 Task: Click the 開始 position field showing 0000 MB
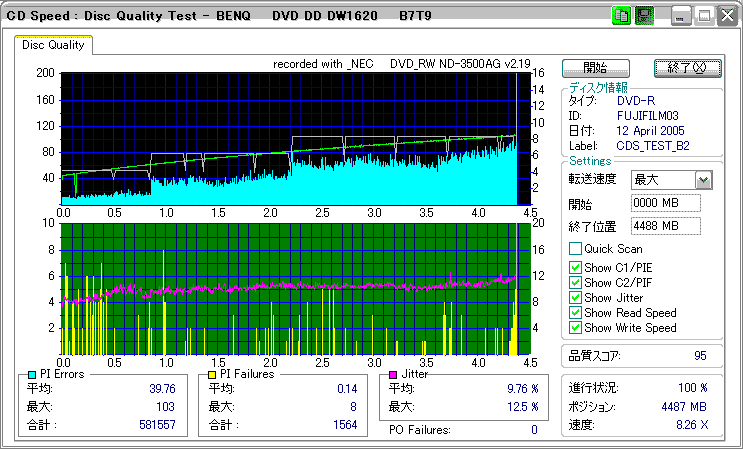(665, 204)
